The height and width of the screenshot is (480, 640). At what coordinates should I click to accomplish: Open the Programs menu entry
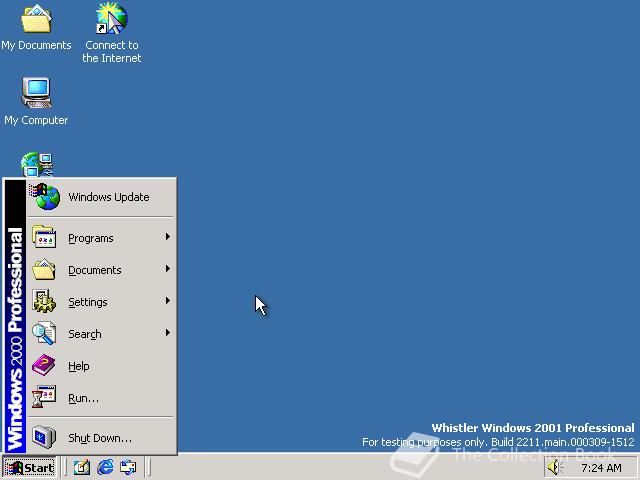click(x=102, y=238)
